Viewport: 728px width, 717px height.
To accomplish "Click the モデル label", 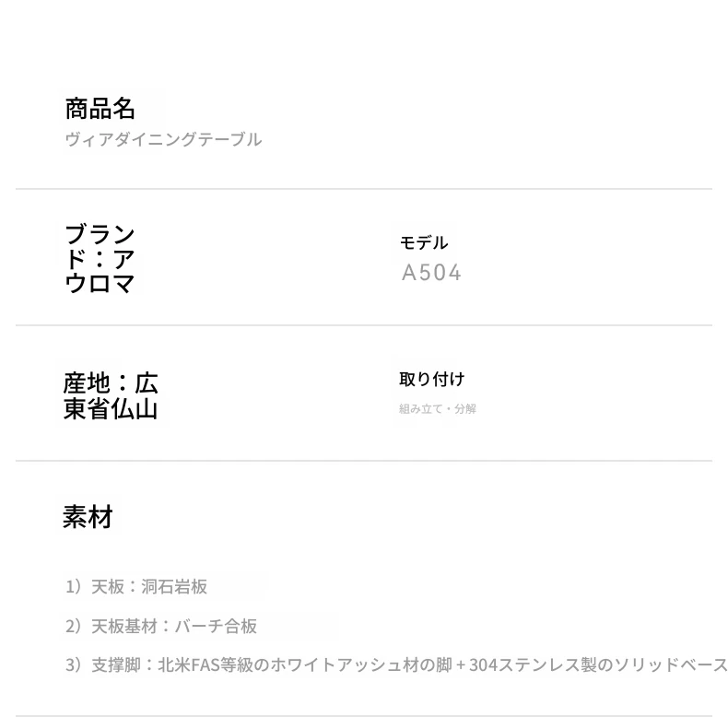I will (424, 242).
